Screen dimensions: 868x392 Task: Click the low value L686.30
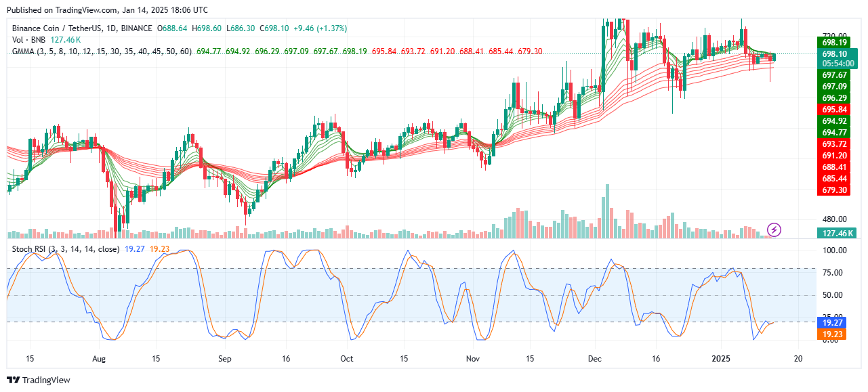241,28
